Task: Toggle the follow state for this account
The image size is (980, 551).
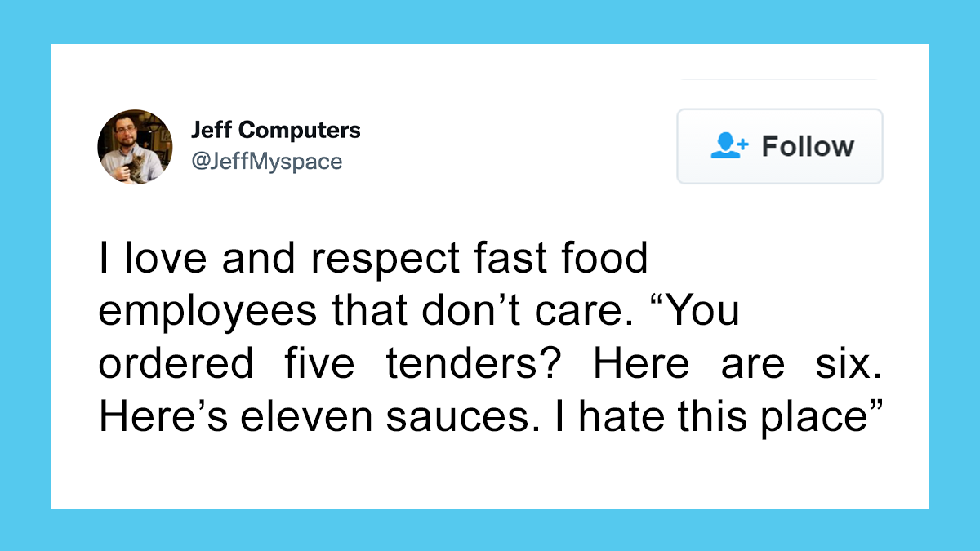Action: pos(779,146)
